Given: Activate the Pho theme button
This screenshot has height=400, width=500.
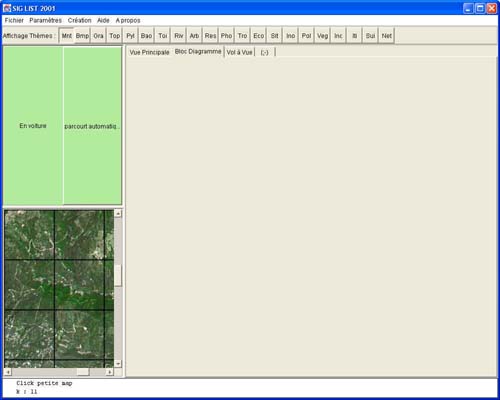Looking at the screenshot, I should [x=226, y=36].
